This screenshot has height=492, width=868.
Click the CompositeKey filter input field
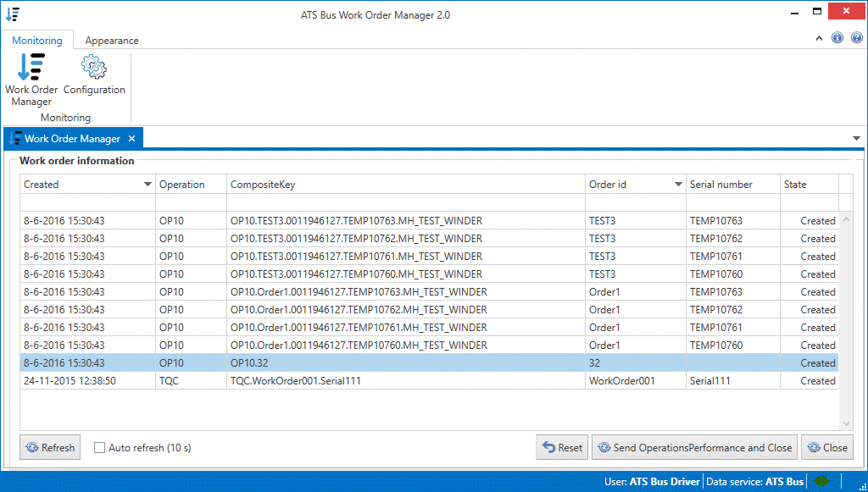coord(405,202)
